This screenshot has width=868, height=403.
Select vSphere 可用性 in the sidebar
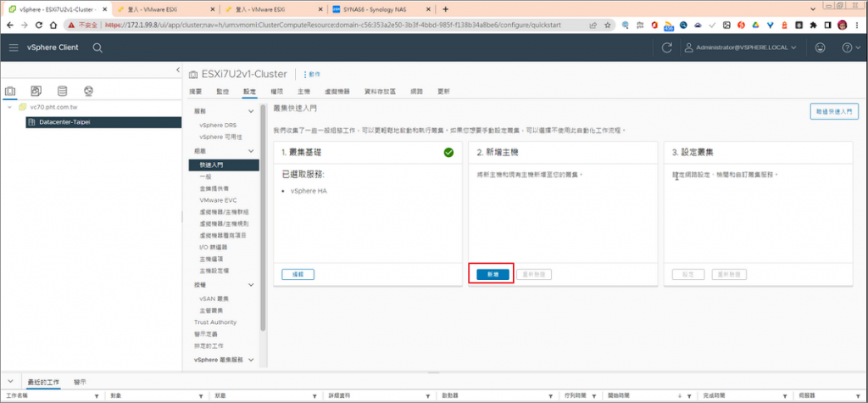click(x=220, y=137)
